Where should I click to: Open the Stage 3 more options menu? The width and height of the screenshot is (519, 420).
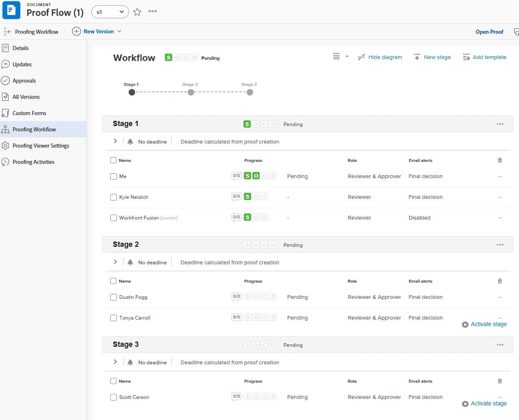(x=500, y=345)
